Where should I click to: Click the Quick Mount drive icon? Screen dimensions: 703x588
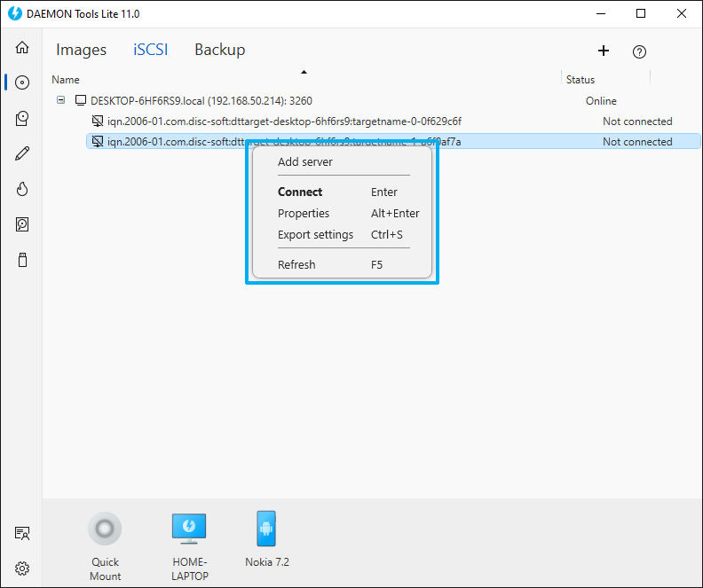click(x=105, y=529)
